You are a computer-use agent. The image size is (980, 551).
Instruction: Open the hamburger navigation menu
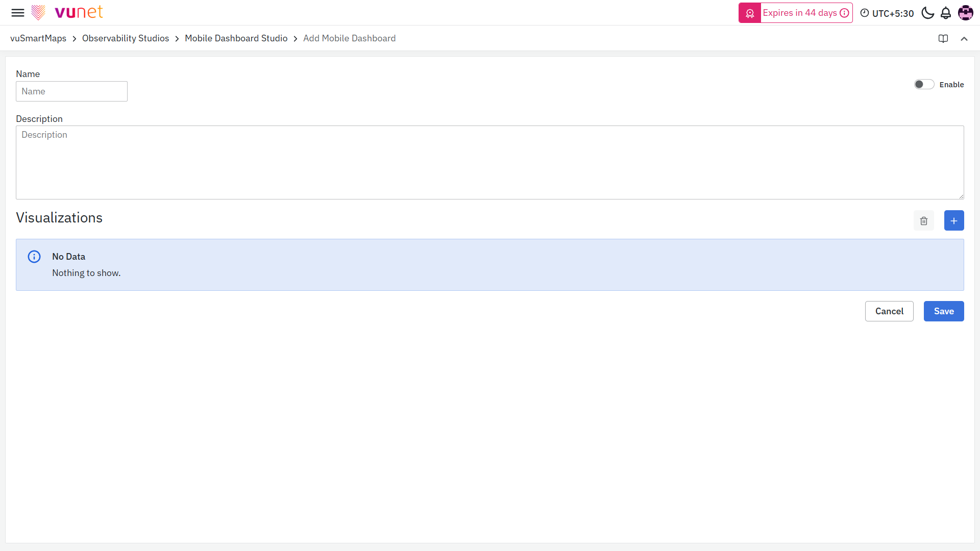click(x=18, y=13)
